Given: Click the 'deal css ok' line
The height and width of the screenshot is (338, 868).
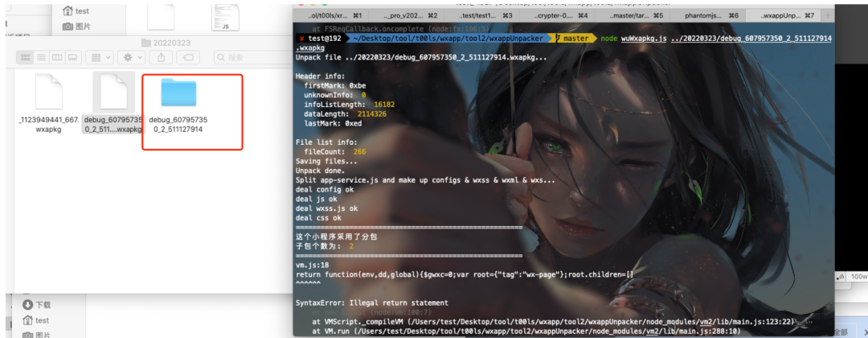Looking at the screenshot, I should 319,218.
